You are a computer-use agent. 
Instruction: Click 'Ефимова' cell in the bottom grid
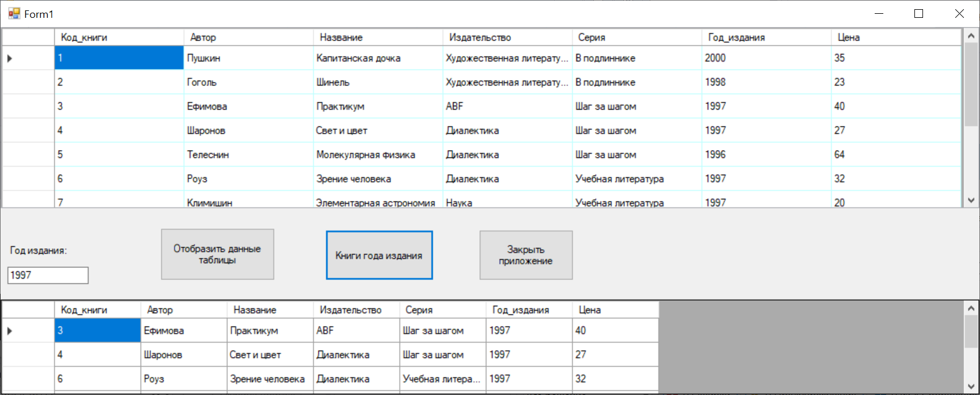184,331
